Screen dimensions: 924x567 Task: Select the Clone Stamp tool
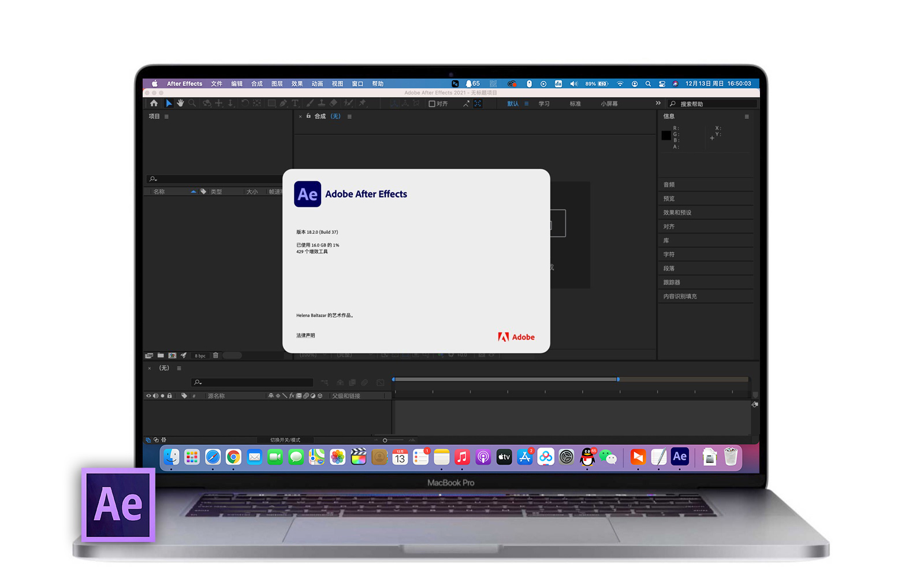tap(322, 103)
